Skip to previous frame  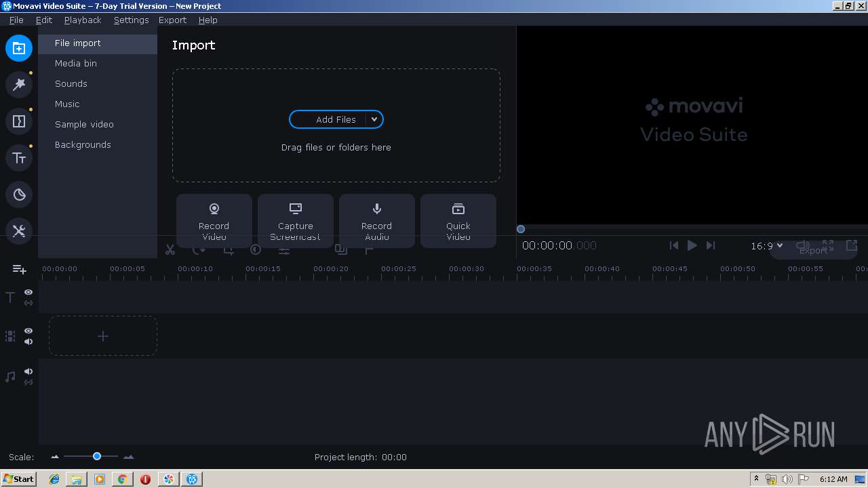pos(673,245)
